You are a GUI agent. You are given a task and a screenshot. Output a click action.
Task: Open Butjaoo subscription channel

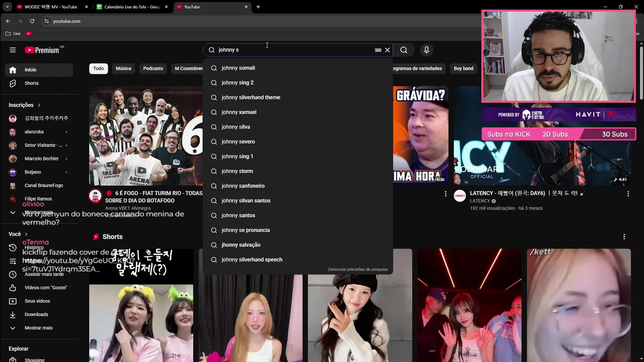click(x=39, y=172)
